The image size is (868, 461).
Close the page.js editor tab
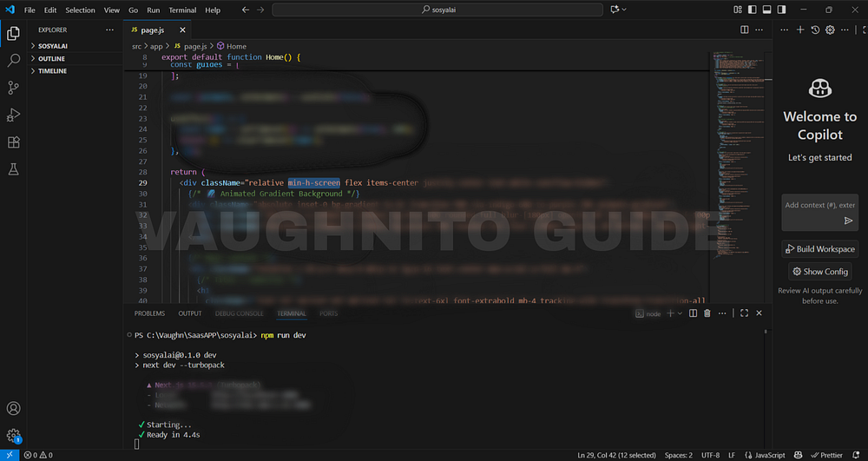(x=182, y=30)
